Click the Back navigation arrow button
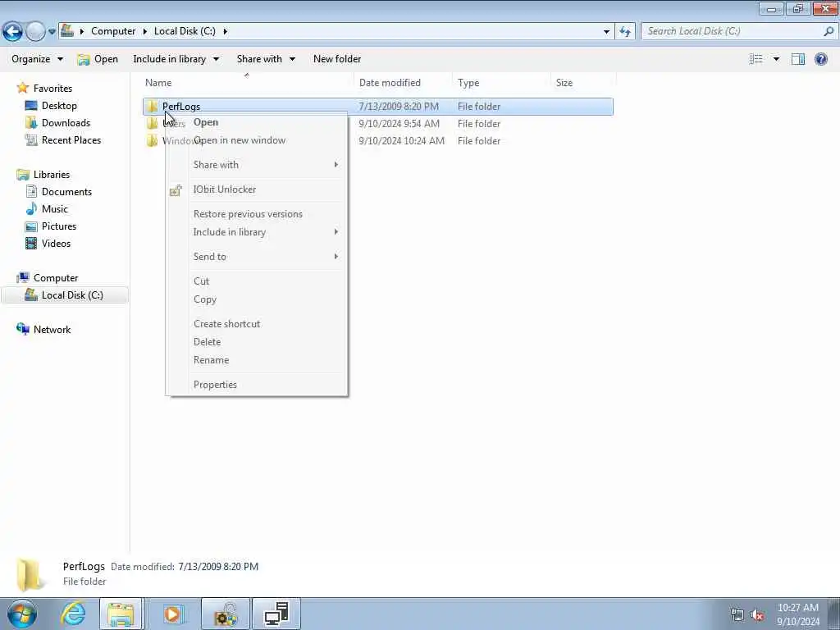Screen dimensions: 840x630 tap(13, 32)
